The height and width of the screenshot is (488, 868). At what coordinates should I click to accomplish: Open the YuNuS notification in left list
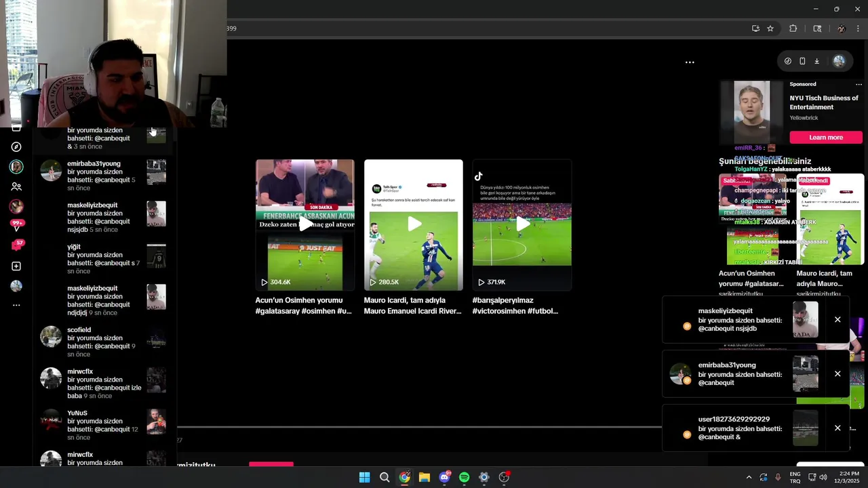point(103,425)
